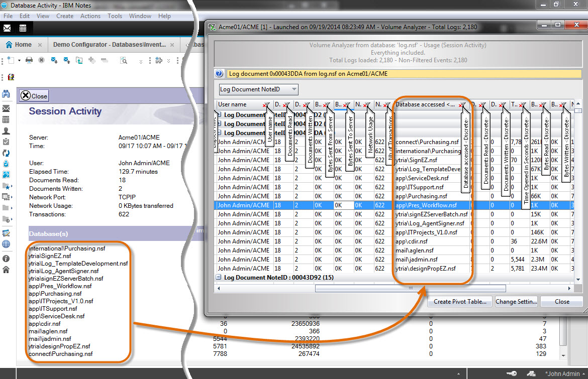Click the picture with pencil sidebar icon
The image size is (588, 379).
(6, 233)
